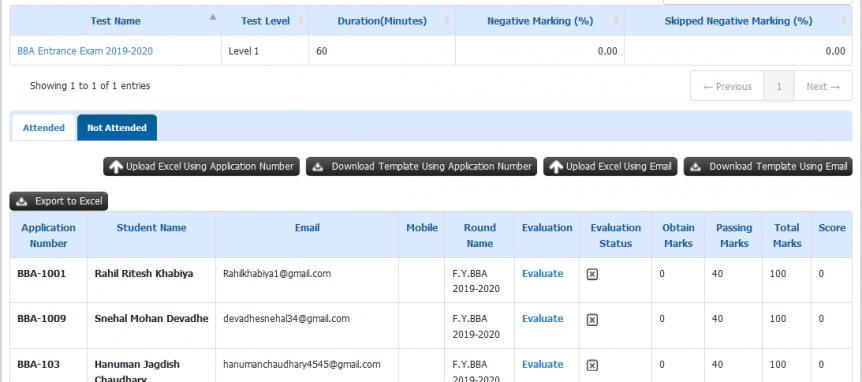Evaluate Snehal Mohan Devadhe
The width and height of the screenshot is (862, 382).
coord(543,318)
